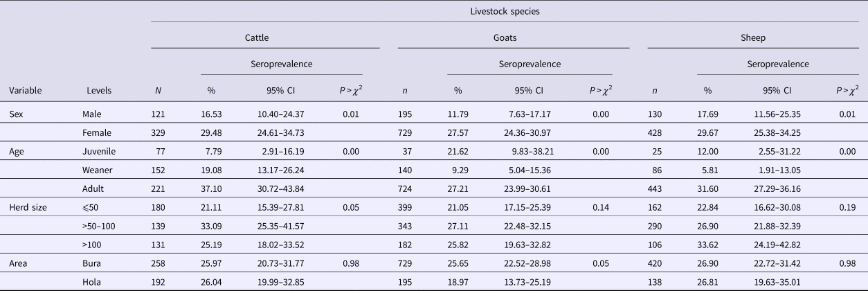Screen dimensions: 868x291
Task: Click the Livestock species heading
Action: click(508, 10)
